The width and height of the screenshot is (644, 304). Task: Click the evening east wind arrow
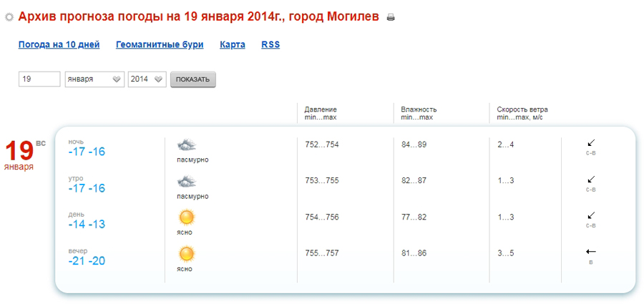coord(590,251)
